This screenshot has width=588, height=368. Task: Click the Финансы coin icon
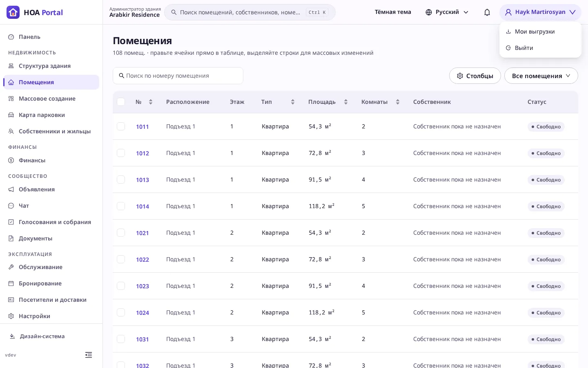(11, 160)
